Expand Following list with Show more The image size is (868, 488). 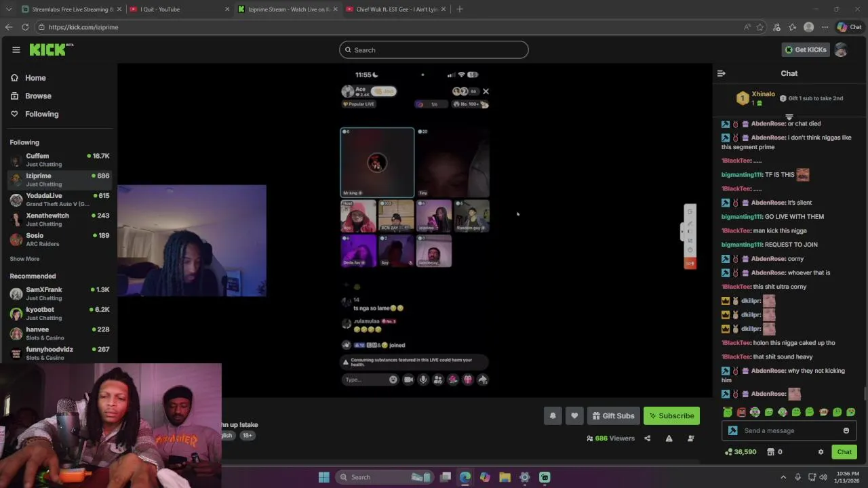(x=24, y=259)
